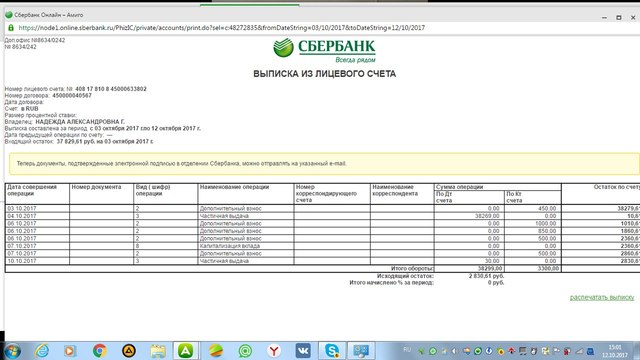This screenshot has height=360, width=640.
Task: Launch Internet Explorer from the taskbar
Action: [x=42, y=351]
